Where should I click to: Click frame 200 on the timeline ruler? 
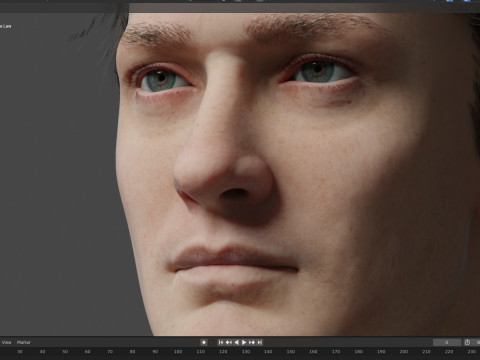point(404,352)
